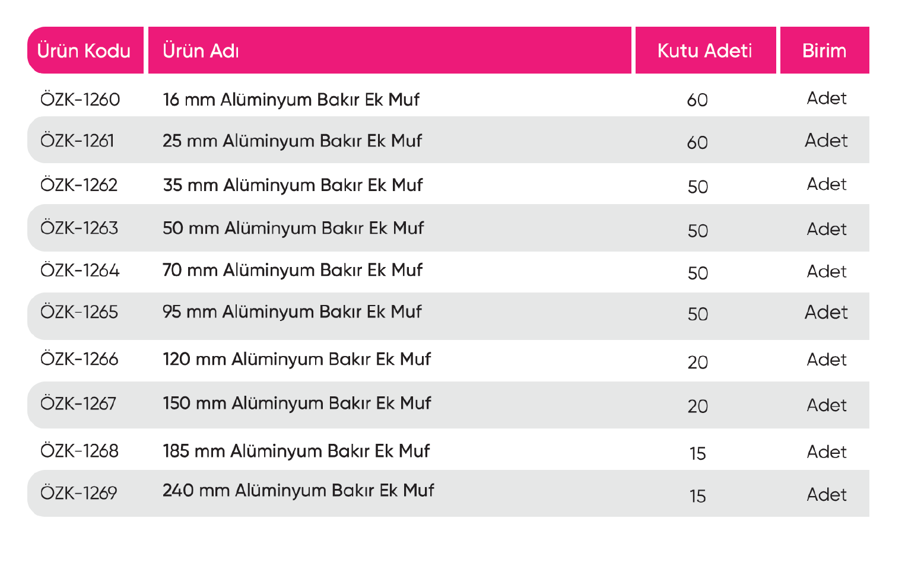Click product code ÖZK-1262
This screenshot has width=905, height=588.
tap(79, 185)
